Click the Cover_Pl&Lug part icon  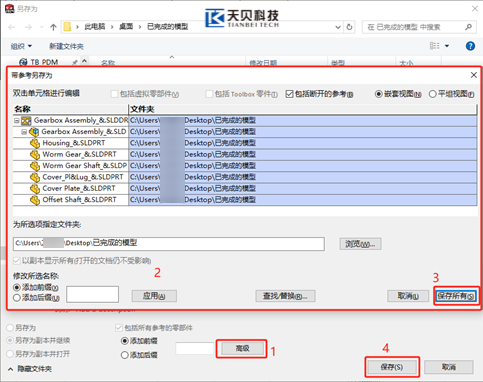[35, 177]
